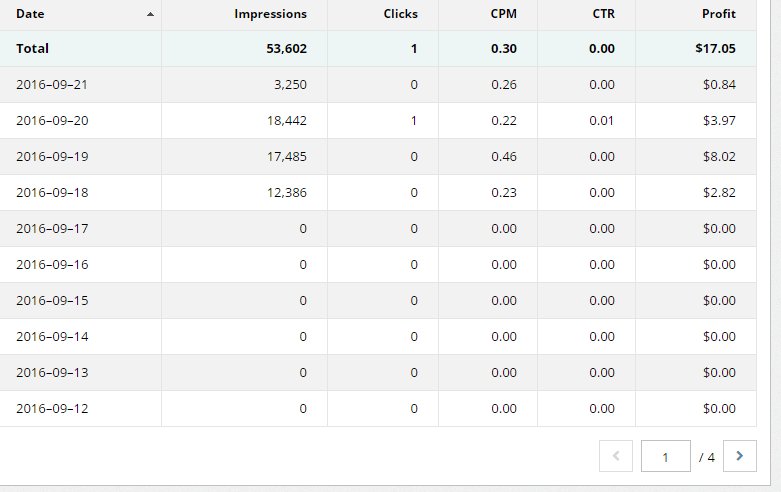
Task: Select the 2016-09-21 date row
Action: point(52,85)
